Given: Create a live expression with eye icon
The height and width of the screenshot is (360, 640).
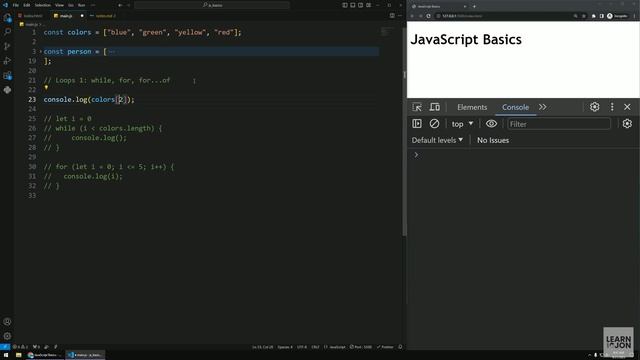Looking at the screenshot, I should [491, 124].
